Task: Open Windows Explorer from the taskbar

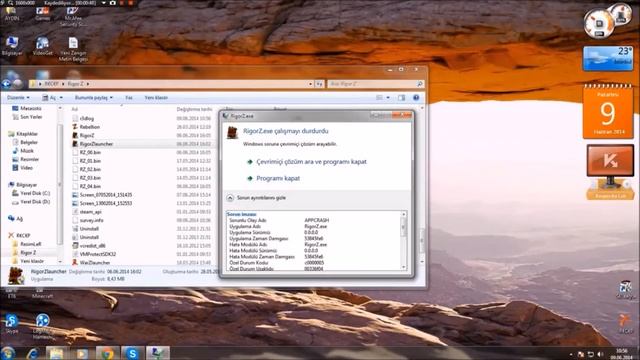Action: pos(57,353)
